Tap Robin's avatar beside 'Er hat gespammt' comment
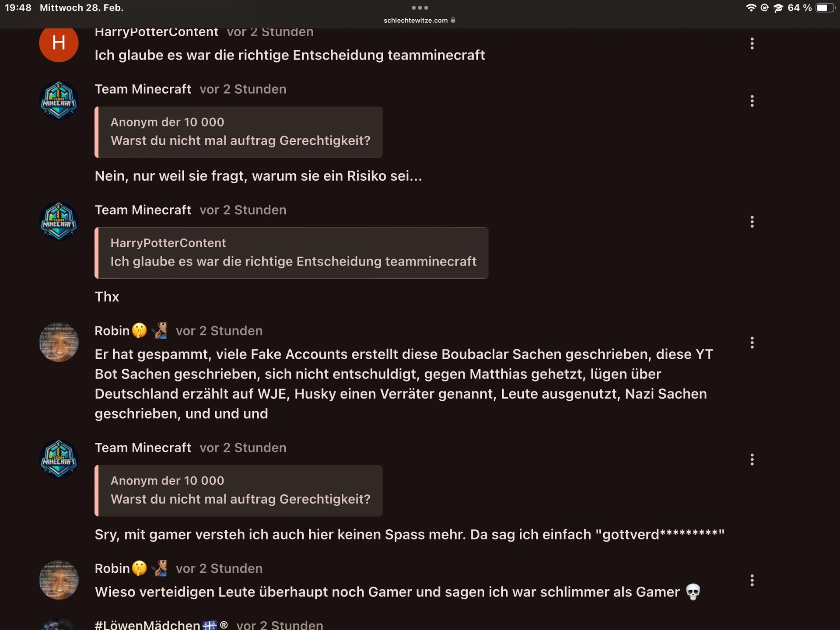Screen dimensions: 840x630 (x=59, y=342)
